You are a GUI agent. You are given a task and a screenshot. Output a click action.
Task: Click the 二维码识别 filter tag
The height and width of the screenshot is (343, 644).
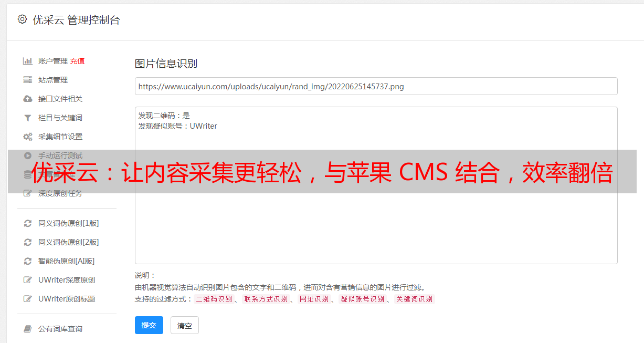click(x=214, y=299)
